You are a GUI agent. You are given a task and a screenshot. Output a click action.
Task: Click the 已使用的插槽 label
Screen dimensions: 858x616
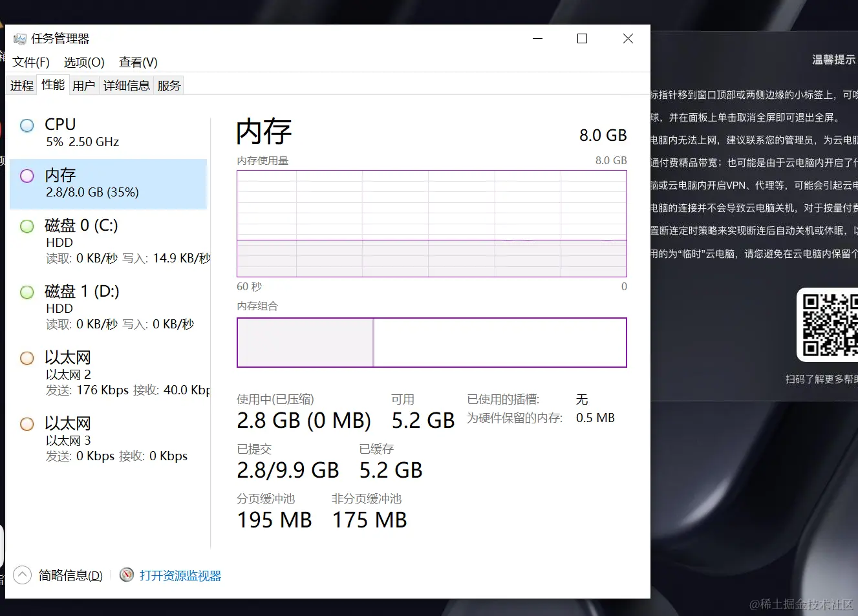click(x=503, y=399)
